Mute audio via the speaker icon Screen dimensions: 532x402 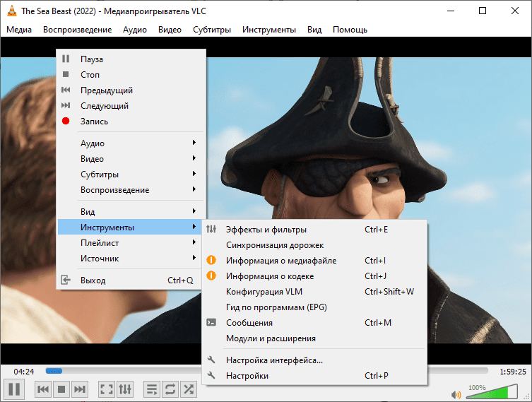click(456, 394)
